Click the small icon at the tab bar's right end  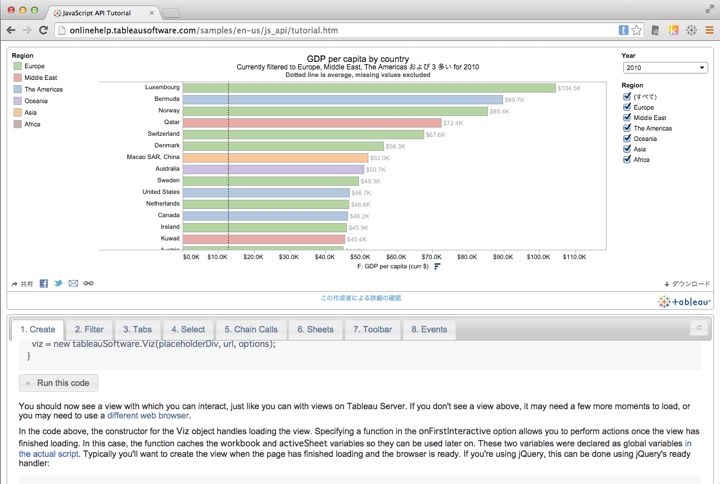pyautogui.click(x=698, y=328)
